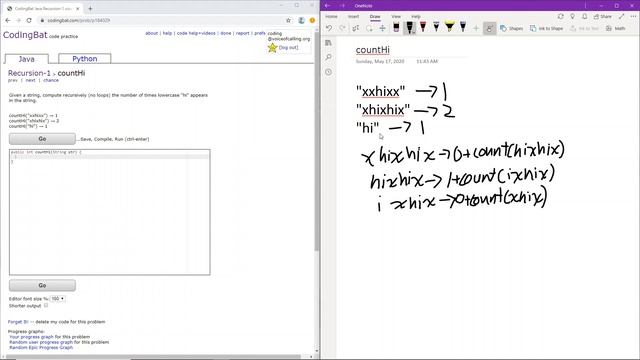Click inside the code editor area

109,212
